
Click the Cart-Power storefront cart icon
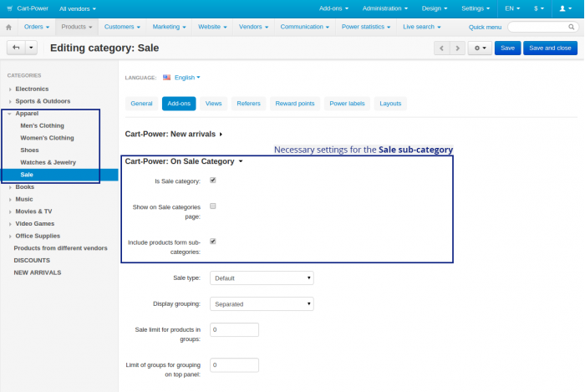10,8
